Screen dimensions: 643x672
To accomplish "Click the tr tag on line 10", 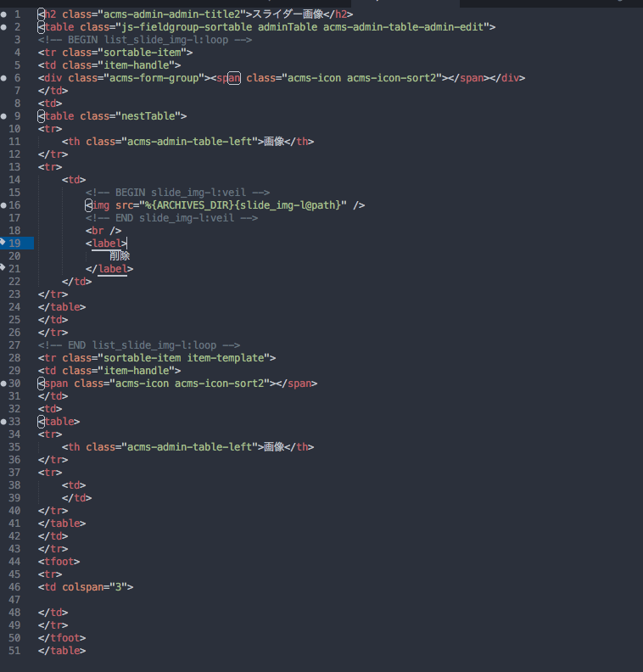I will point(50,129).
